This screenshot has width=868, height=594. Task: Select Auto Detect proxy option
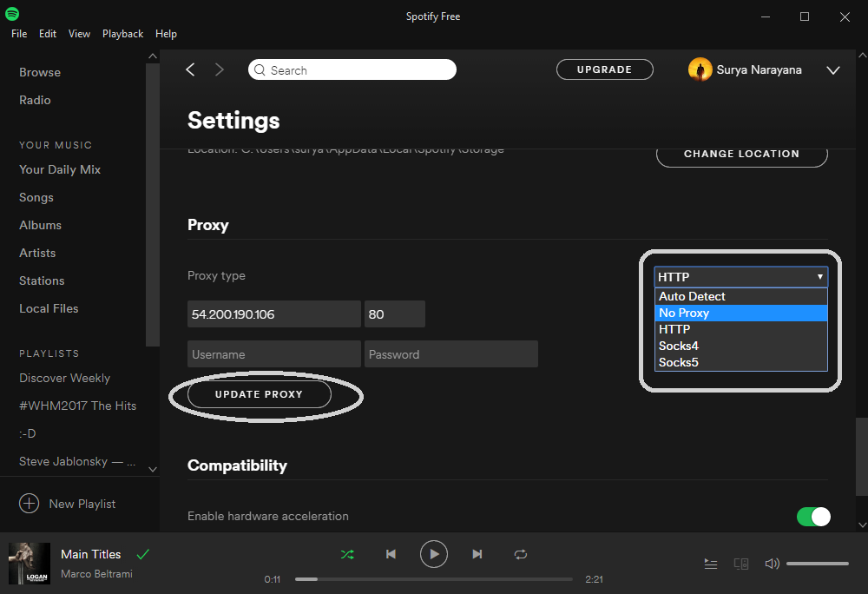pyautogui.click(x=740, y=296)
